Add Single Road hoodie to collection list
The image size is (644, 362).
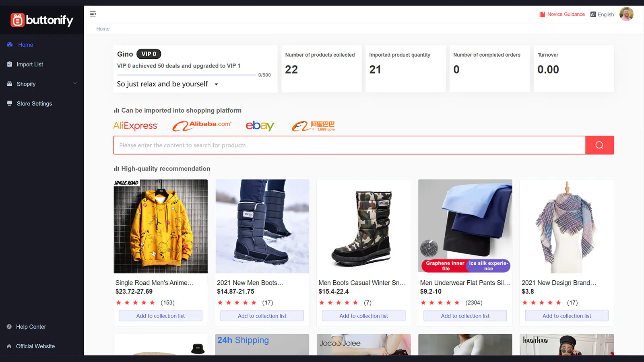[161, 316]
